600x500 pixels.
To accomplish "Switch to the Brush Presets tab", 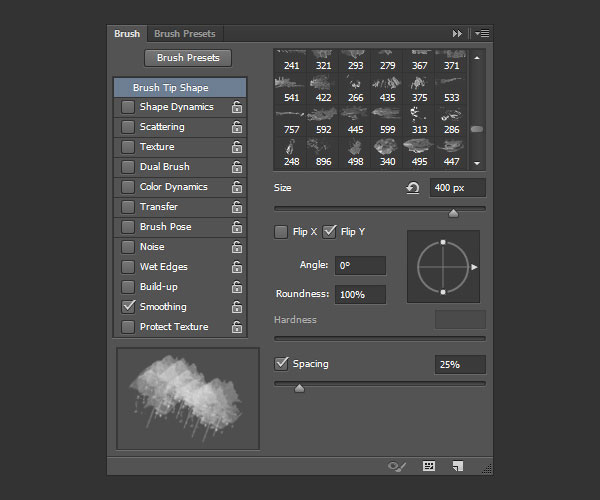I will (x=185, y=34).
